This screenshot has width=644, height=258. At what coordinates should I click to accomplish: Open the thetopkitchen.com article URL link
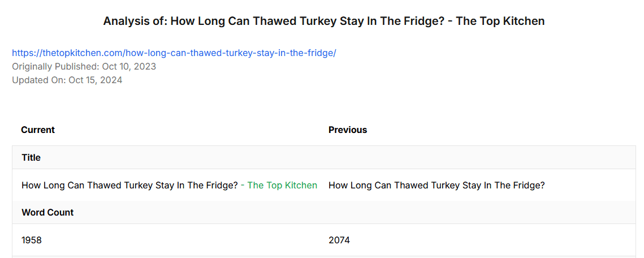[x=174, y=53]
